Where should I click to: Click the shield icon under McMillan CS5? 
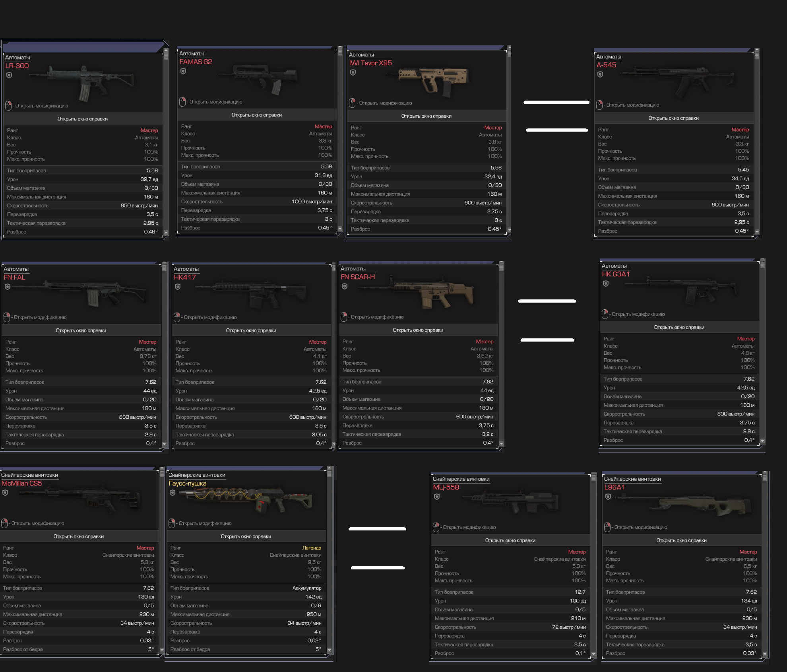5,493
